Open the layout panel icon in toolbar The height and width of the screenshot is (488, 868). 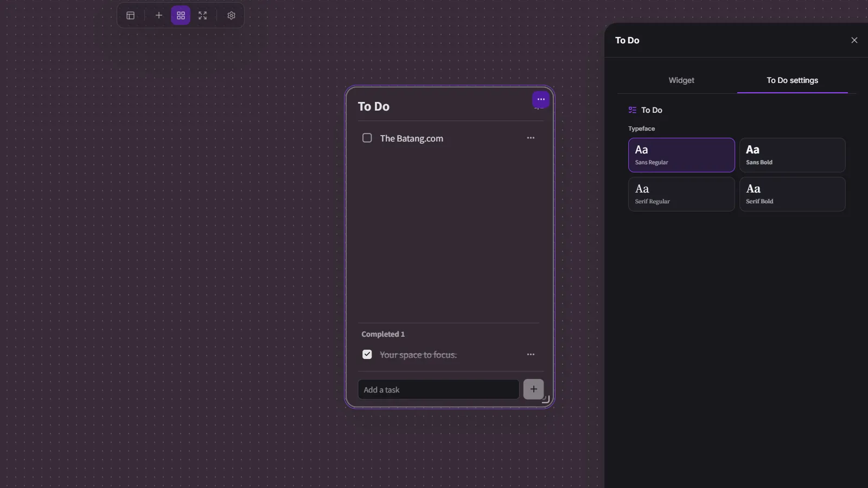click(130, 16)
